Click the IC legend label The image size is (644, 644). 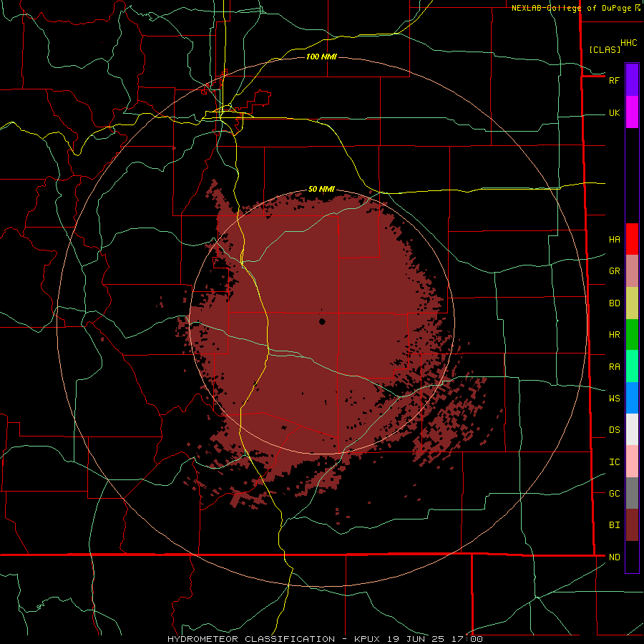click(x=614, y=462)
